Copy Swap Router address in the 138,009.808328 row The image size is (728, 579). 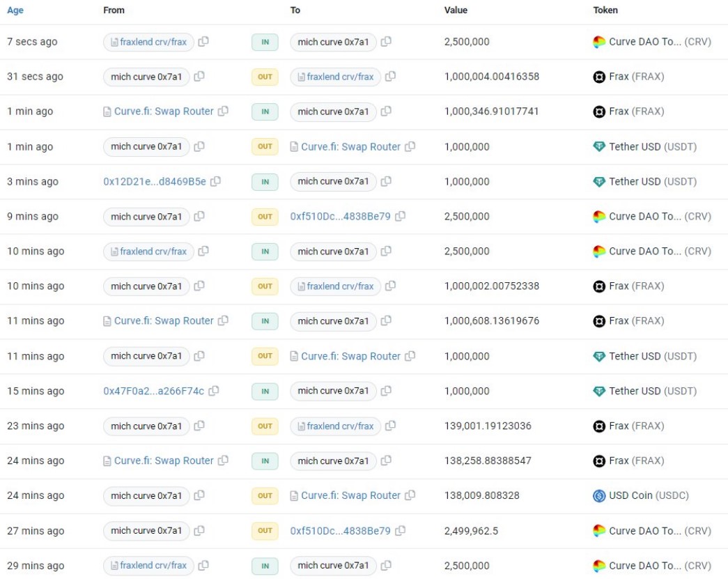coord(410,495)
